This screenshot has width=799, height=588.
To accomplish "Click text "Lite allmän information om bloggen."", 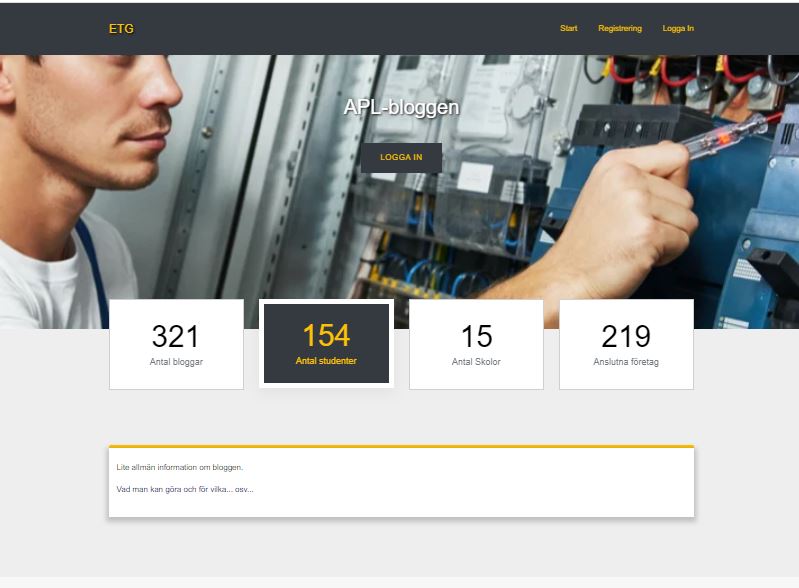I will [x=180, y=467].
